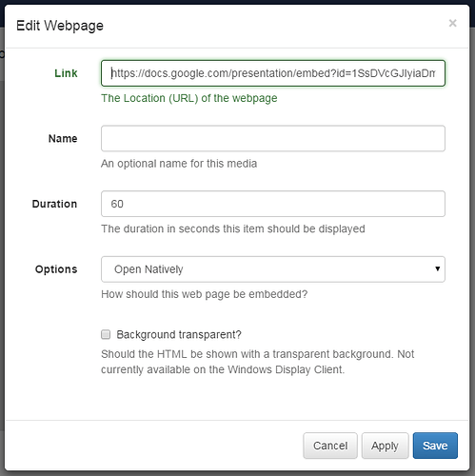The width and height of the screenshot is (475, 476).
Task: Toggle via the 'Background transparent?' label text
Action: pos(179,335)
